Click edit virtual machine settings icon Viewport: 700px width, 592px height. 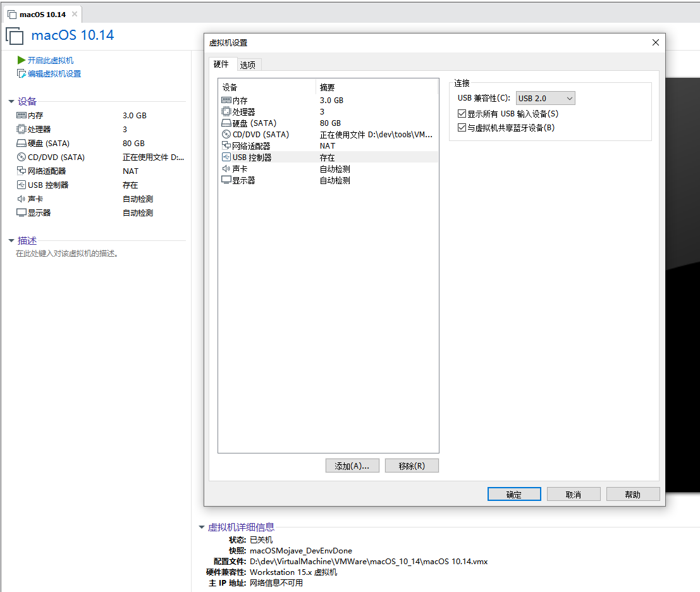pyautogui.click(x=21, y=73)
